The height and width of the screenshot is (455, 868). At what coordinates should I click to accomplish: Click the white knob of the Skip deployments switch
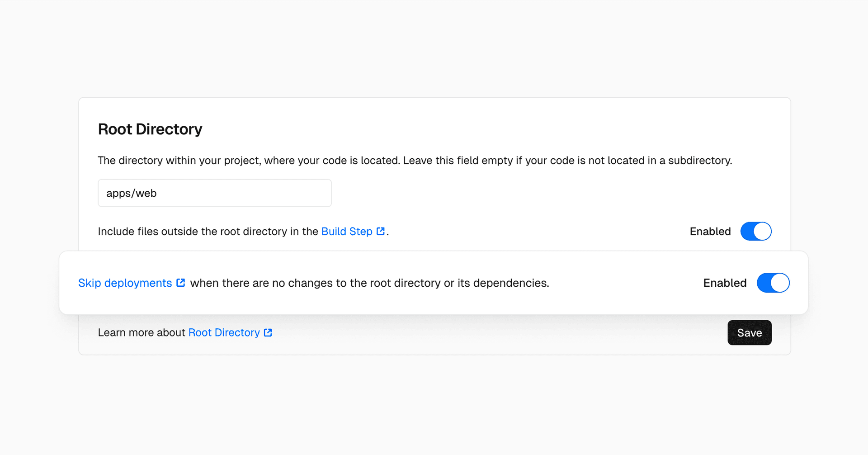click(780, 283)
